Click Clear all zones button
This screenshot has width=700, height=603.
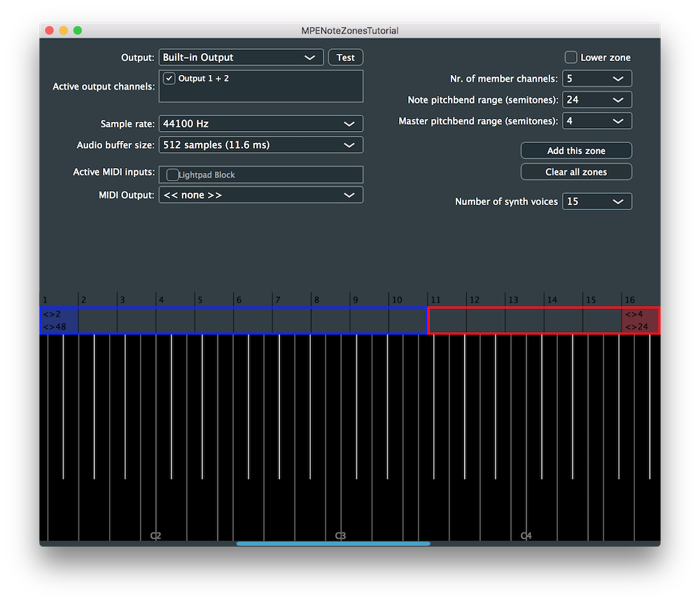pyautogui.click(x=576, y=172)
